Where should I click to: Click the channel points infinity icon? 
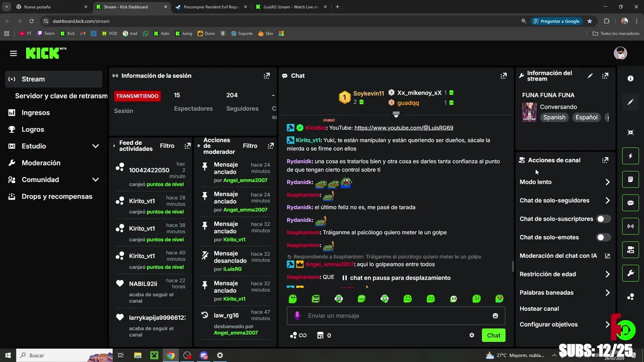(x=298, y=335)
